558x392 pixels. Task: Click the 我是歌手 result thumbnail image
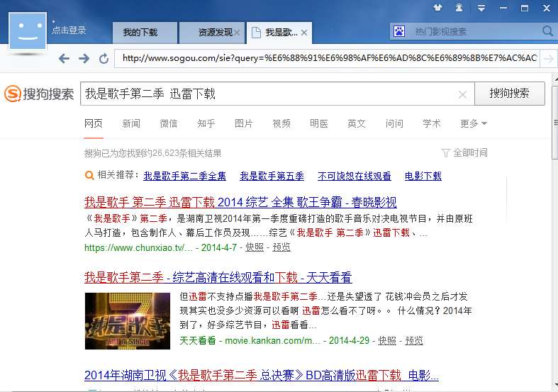click(x=128, y=321)
